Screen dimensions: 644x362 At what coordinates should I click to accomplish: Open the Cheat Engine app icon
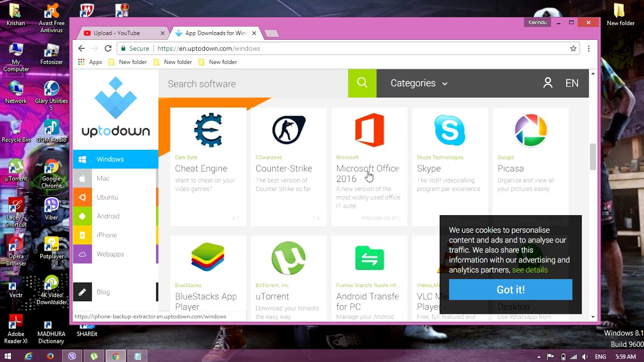click(x=208, y=130)
